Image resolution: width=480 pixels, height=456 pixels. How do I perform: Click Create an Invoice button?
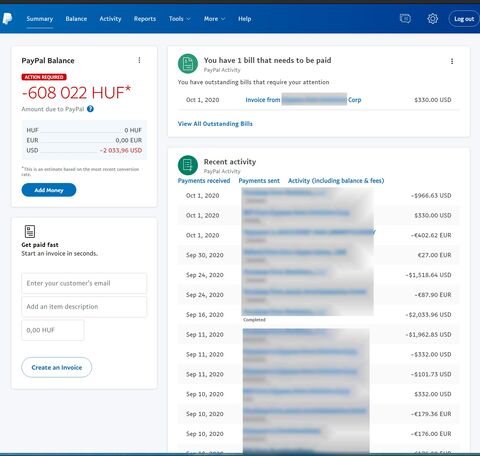pos(57,367)
